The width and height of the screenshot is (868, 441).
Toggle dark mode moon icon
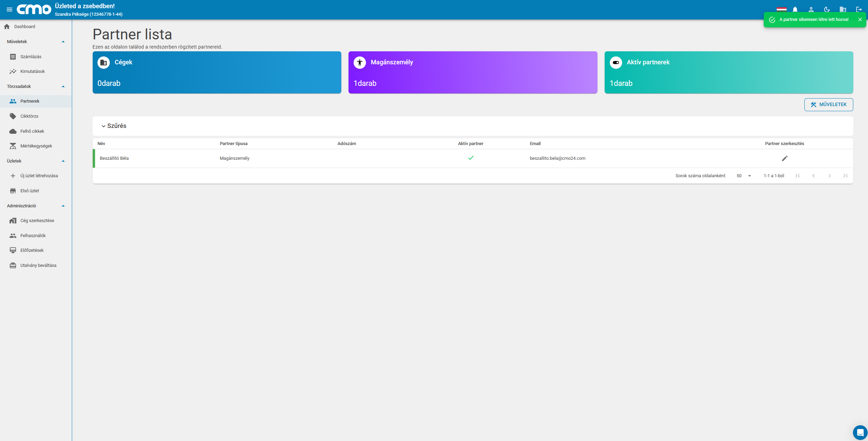827,10
